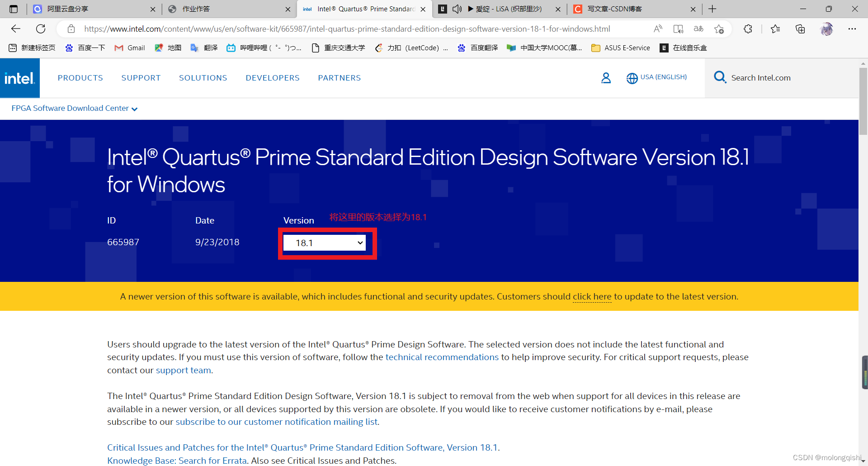Open the 百度一下 bookmark
The width and height of the screenshot is (868, 466).
[85, 48]
